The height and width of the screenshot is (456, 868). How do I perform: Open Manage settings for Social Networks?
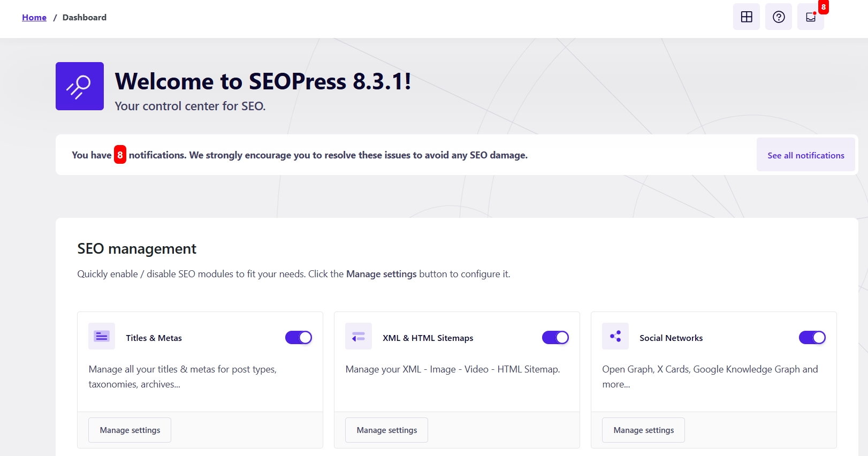coord(644,430)
